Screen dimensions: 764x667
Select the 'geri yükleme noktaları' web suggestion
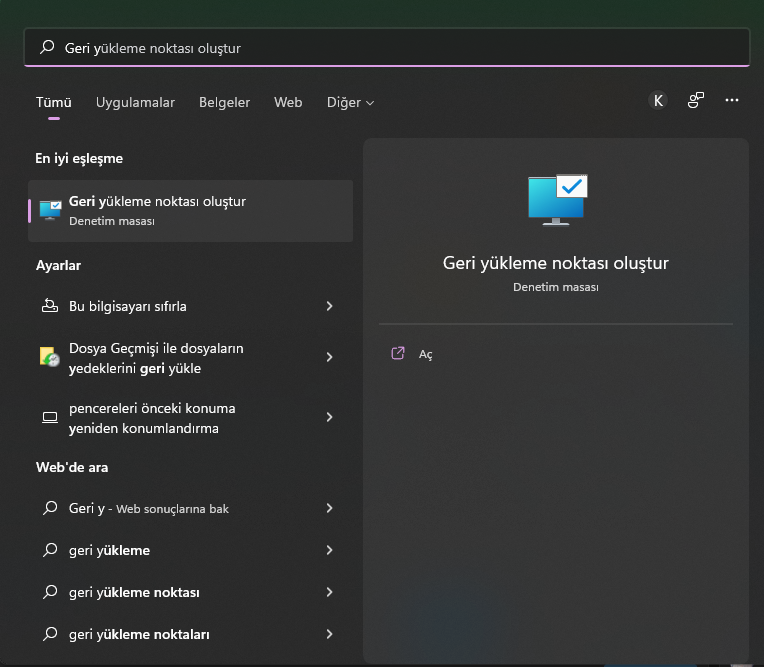click(191, 634)
